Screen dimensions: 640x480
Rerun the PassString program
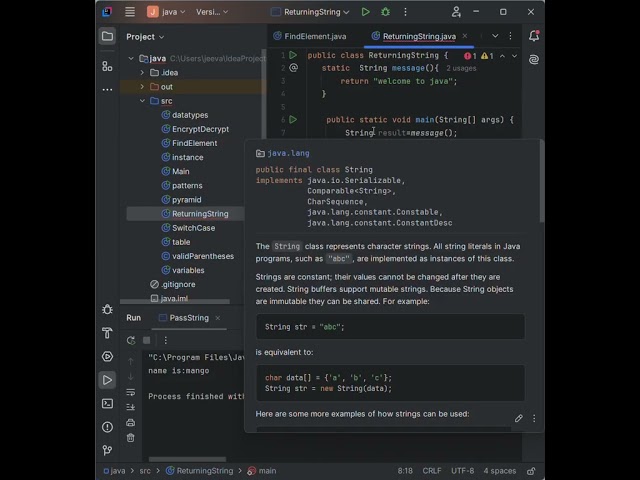point(131,340)
